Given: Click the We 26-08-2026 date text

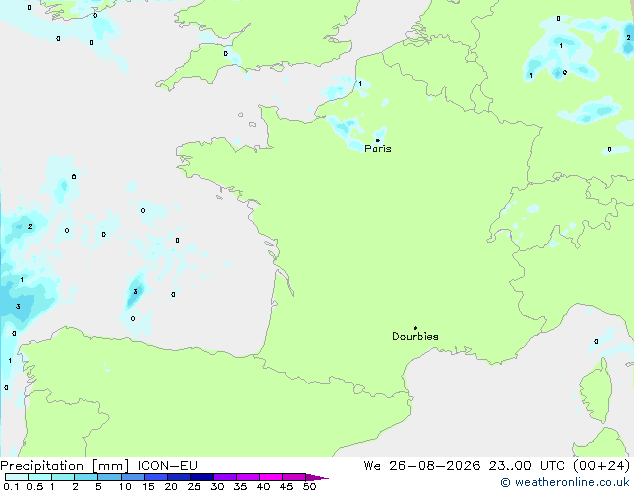Looking at the screenshot, I should tap(422, 466).
